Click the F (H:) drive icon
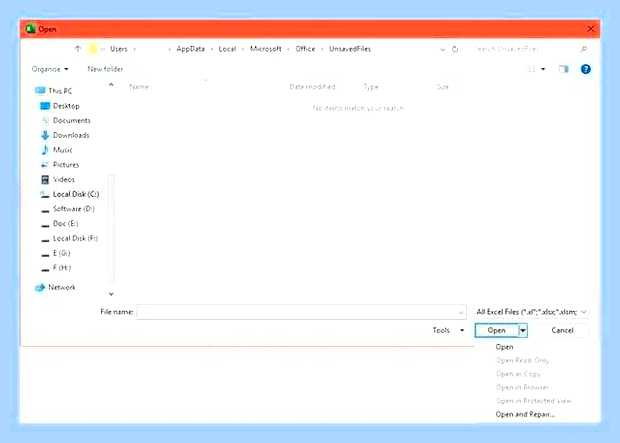The height and width of the screenshot is (443, 620). tap(45, 270)
